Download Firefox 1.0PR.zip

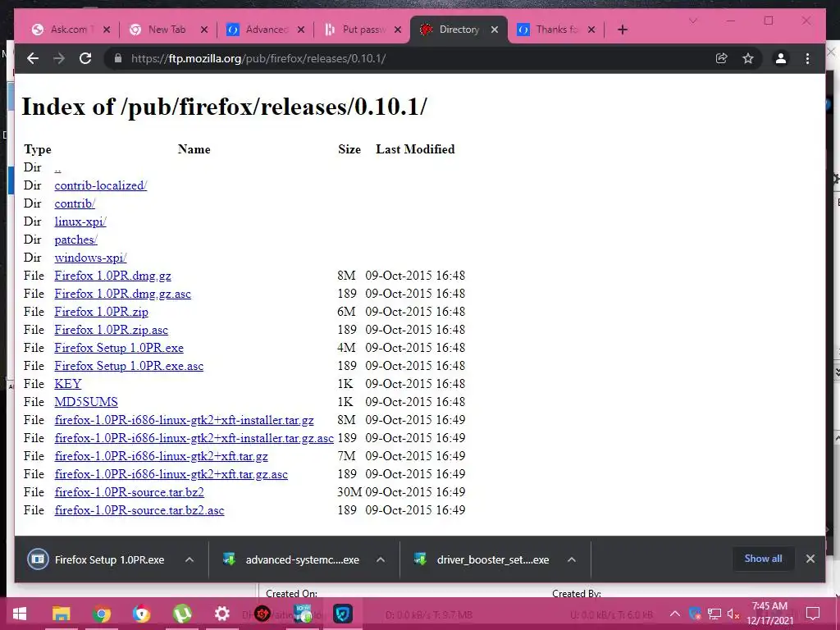[101, 312]
